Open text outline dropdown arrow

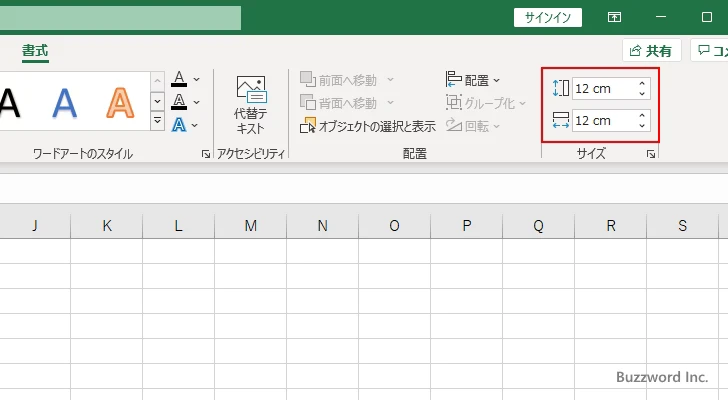196,102
